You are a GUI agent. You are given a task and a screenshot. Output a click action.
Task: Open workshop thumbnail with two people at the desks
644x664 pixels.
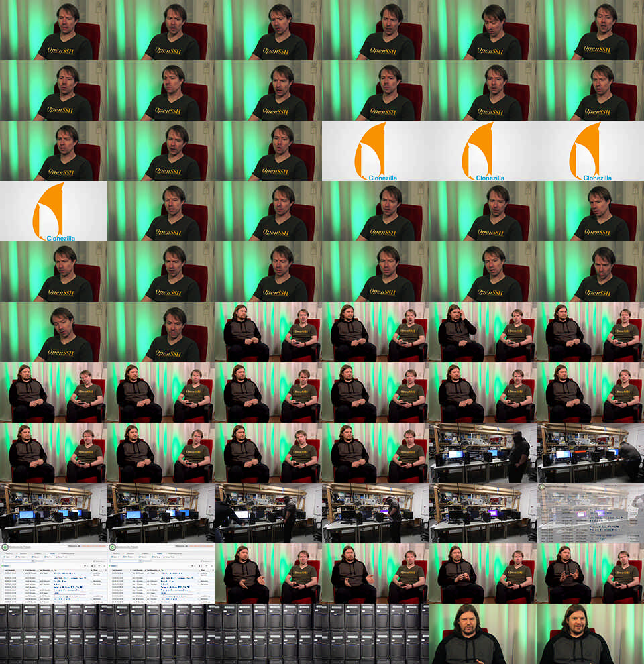(268, 513)
